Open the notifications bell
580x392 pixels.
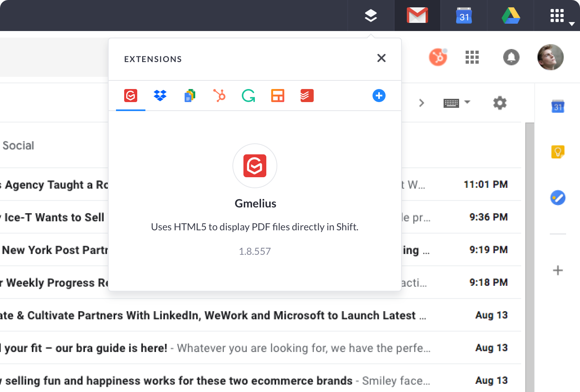511,58
